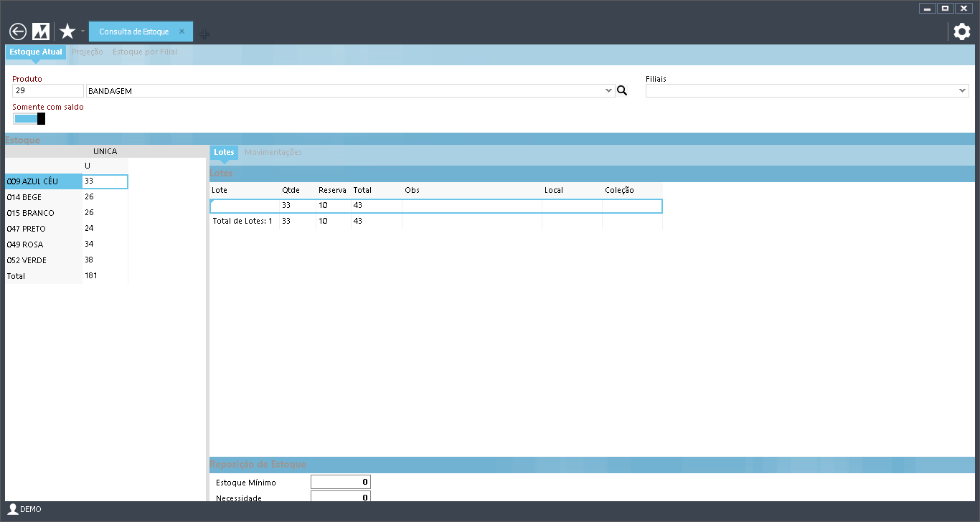Click the favorites star icon
This screenshot has height=522, width=980.
coord(67,32)
